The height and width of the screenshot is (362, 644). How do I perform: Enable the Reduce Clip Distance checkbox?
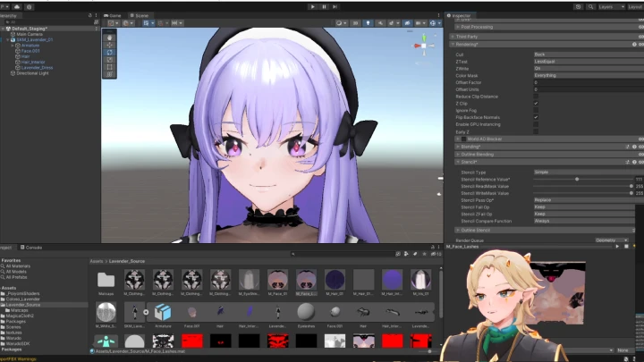pyautogui.click(x=536, y=96)
